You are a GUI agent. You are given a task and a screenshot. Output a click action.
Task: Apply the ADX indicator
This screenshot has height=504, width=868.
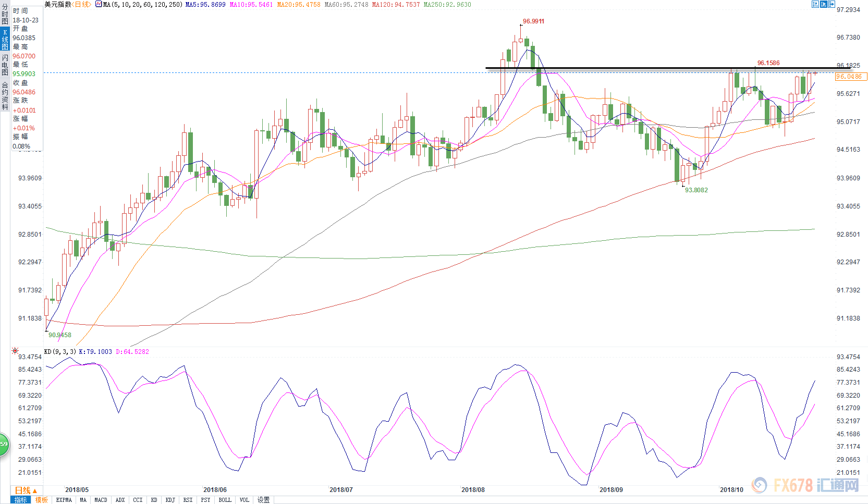120,500
